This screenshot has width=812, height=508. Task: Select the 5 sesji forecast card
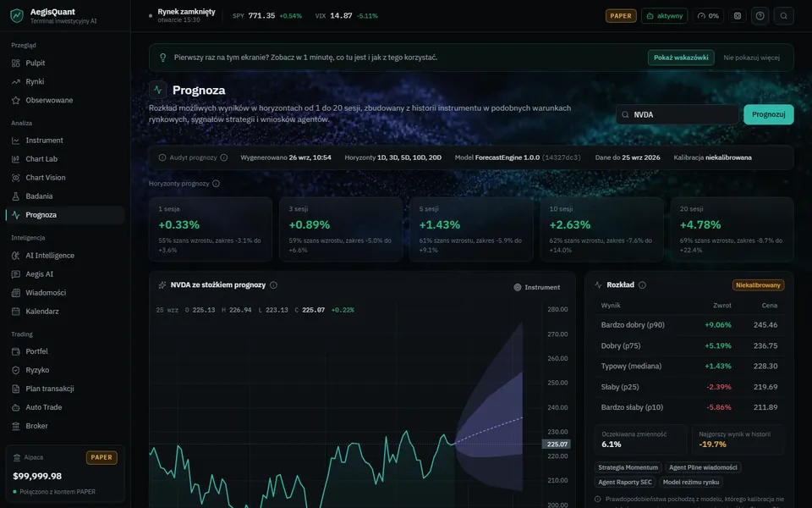(471, 229)
